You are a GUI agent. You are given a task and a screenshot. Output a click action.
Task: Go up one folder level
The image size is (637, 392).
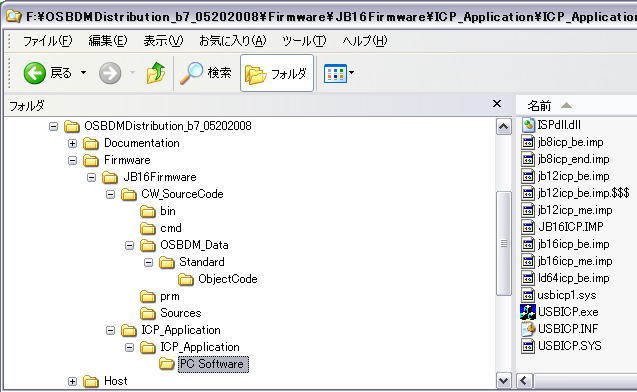156,73
